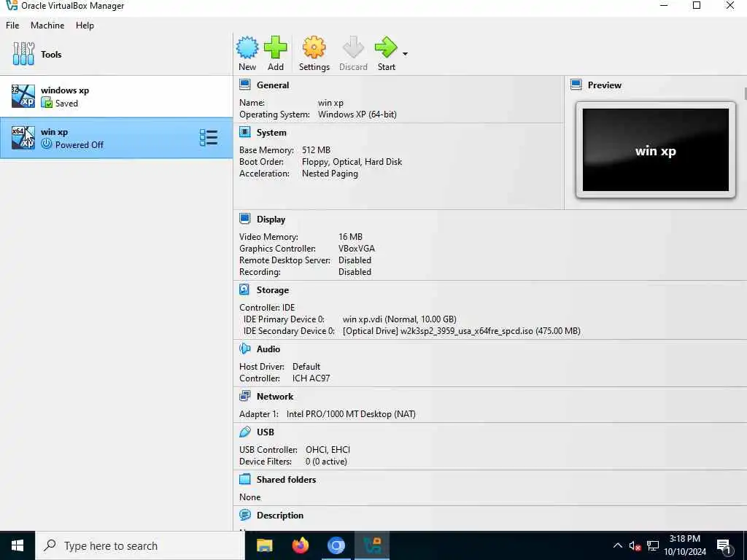747x560 pixels.
Task: Click the OHCI, EHCI USB controller value
Action: 328,449
